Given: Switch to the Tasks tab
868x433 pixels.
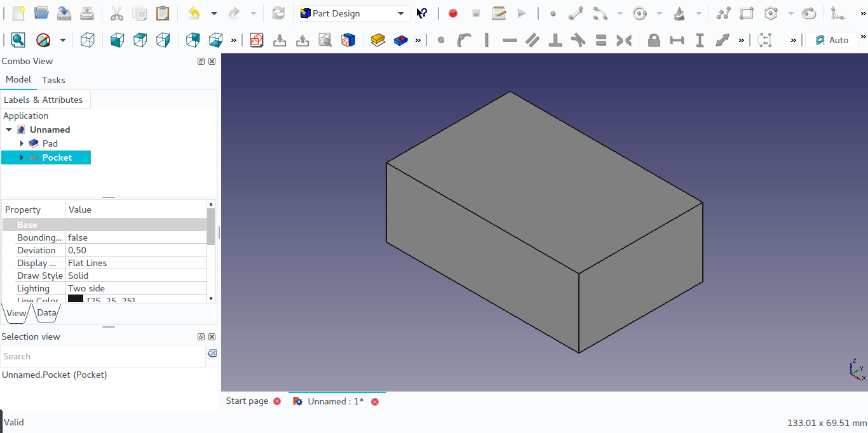Looking at the screenshot, I should (x=53, y=79).
